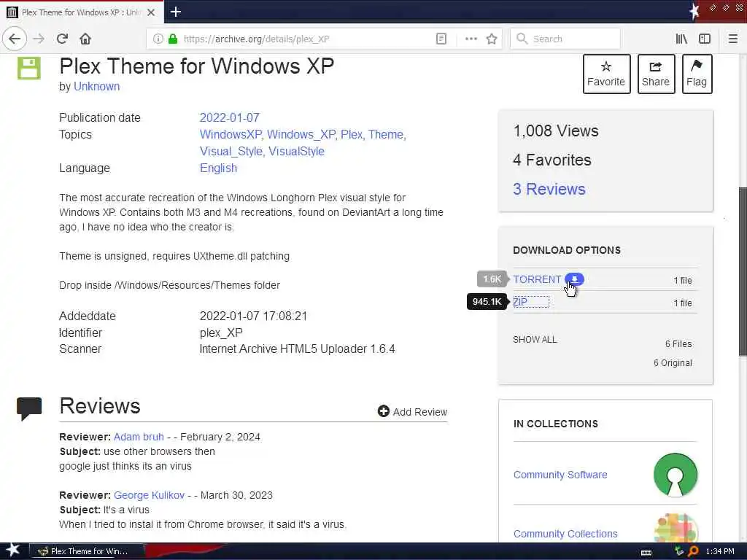Click the archive.org URL address field

305,39
